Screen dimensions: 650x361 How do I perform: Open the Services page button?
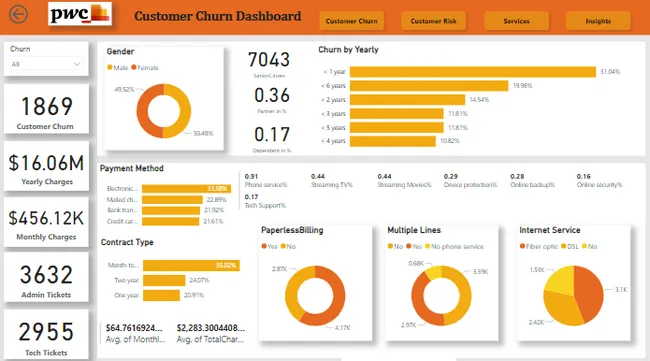pos(517,21)
